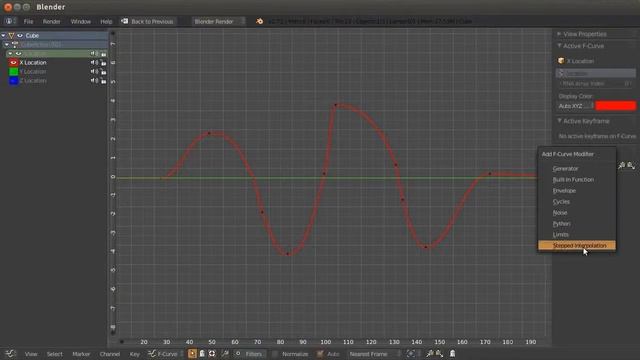
Task: Toggle the Auto normalization checkbox
Action: click(x=321, y=354)
